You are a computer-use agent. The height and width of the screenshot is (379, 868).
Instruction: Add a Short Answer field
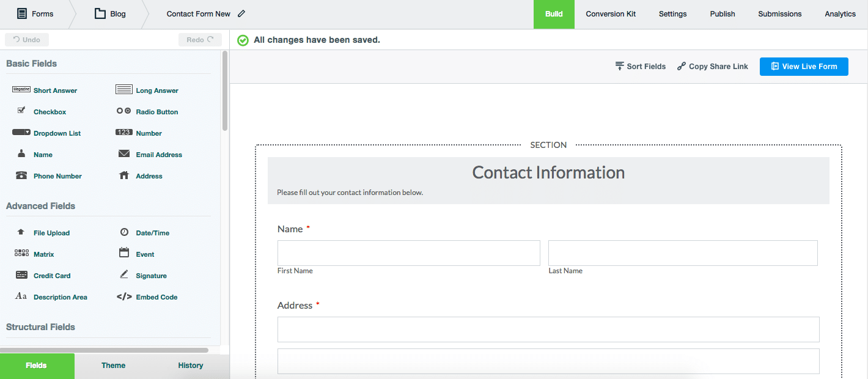[55, 90]
